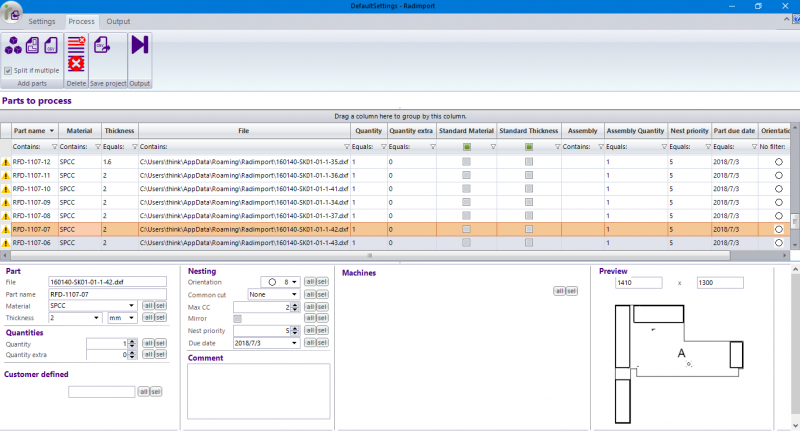Click the Save project icon

coord(101,45)
